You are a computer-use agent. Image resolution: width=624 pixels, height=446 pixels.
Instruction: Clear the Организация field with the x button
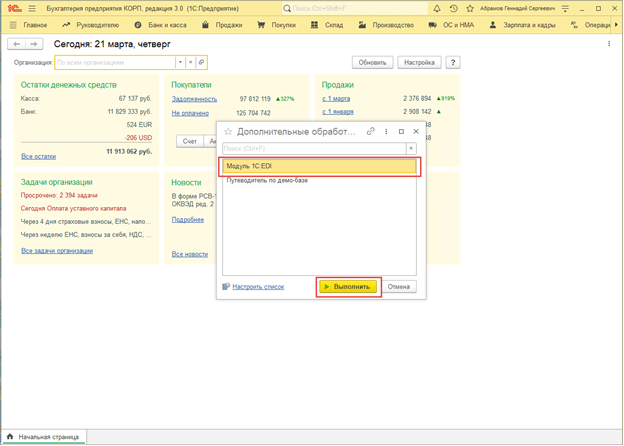pyautogui.click(x=191, y=62)
